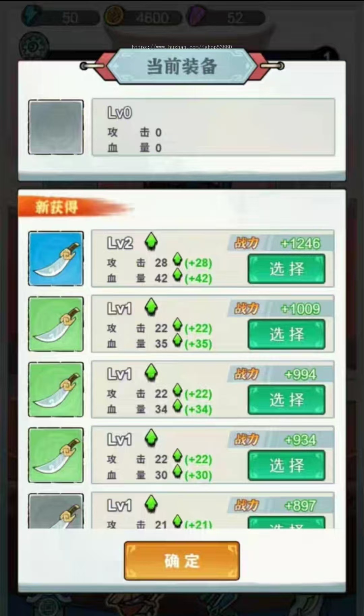Select the weapon with +994 power
The height and width of the screenshot is (616, 364).
click(286, 400)
